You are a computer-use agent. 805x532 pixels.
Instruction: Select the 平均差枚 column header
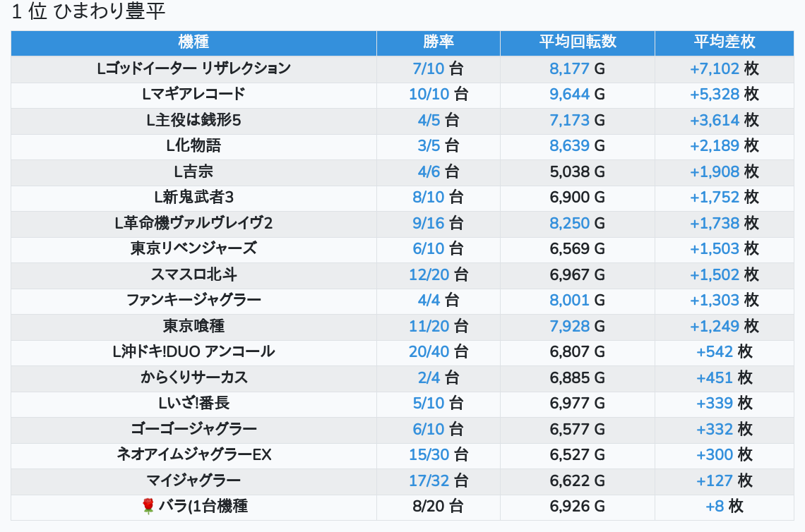pyautogui.click(x=724, y=42)
